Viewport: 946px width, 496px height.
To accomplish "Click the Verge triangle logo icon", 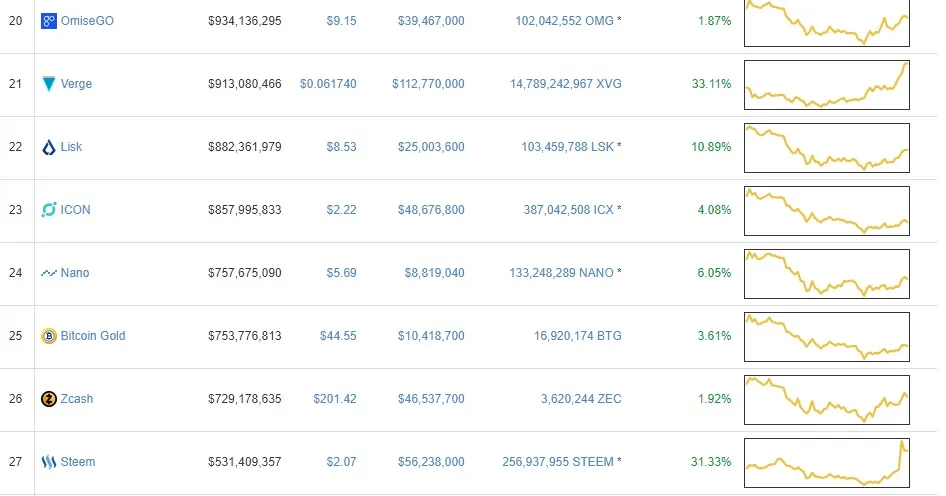I will 48,84.
